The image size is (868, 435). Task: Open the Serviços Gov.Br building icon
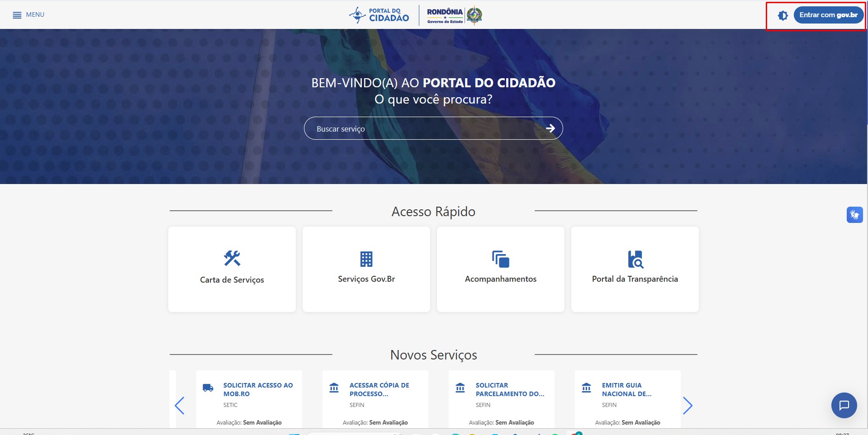click(x=366, y=259)
